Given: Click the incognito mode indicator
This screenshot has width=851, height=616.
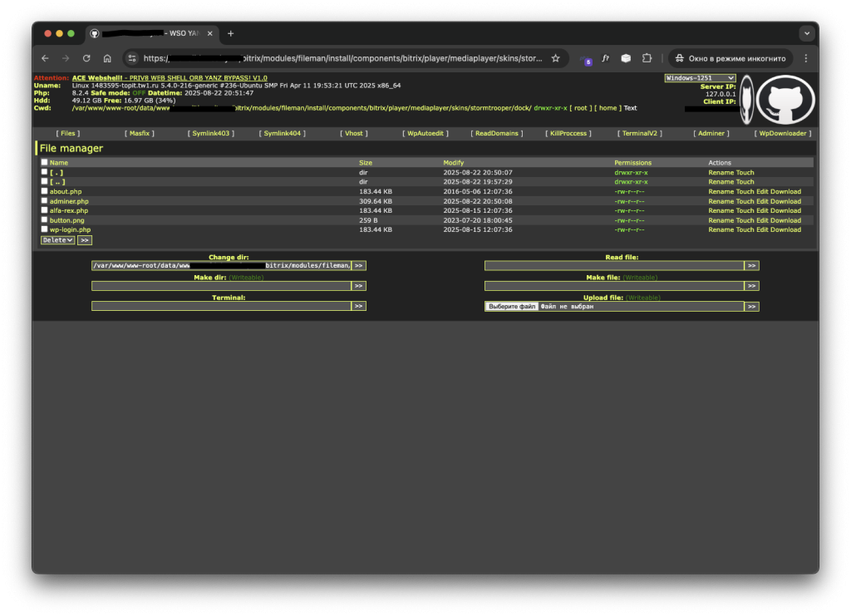Looking at the screenshot, I should 730,58.
